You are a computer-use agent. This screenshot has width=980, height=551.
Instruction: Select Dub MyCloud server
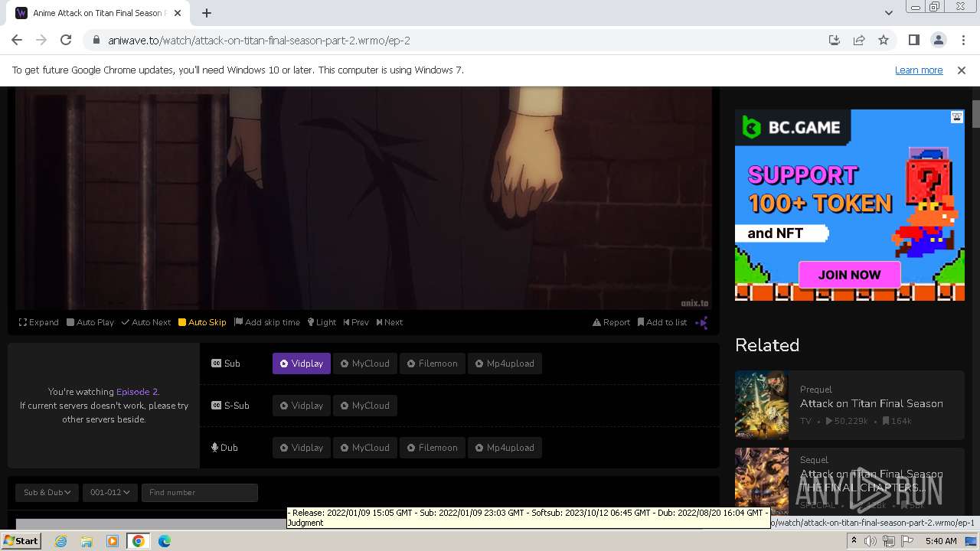pos(365,448)
